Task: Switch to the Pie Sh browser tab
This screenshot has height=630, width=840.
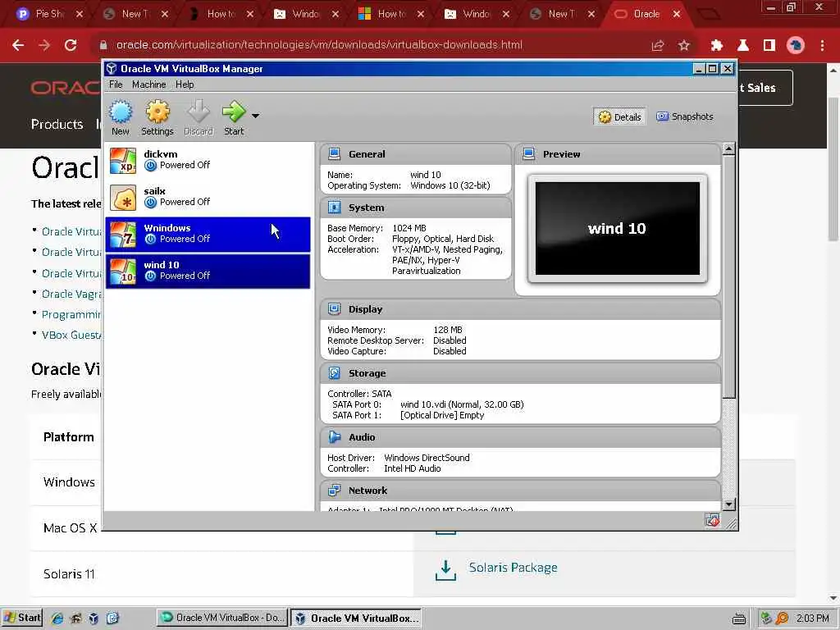Action: point(49,14)
